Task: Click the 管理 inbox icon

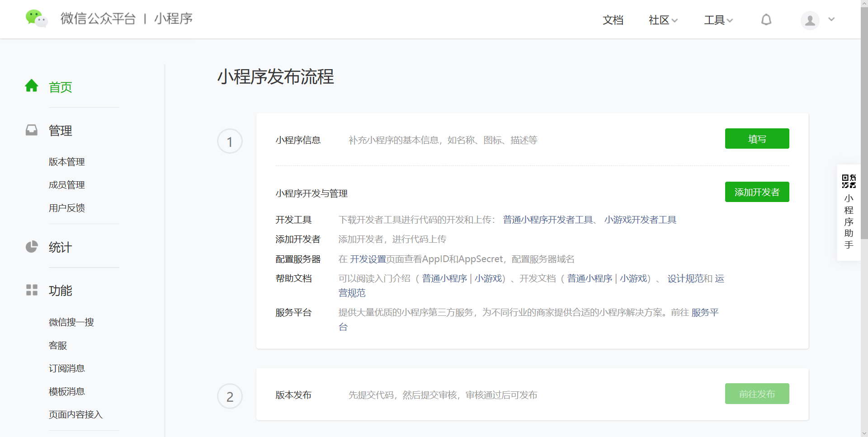Action: tap(32, 130)
